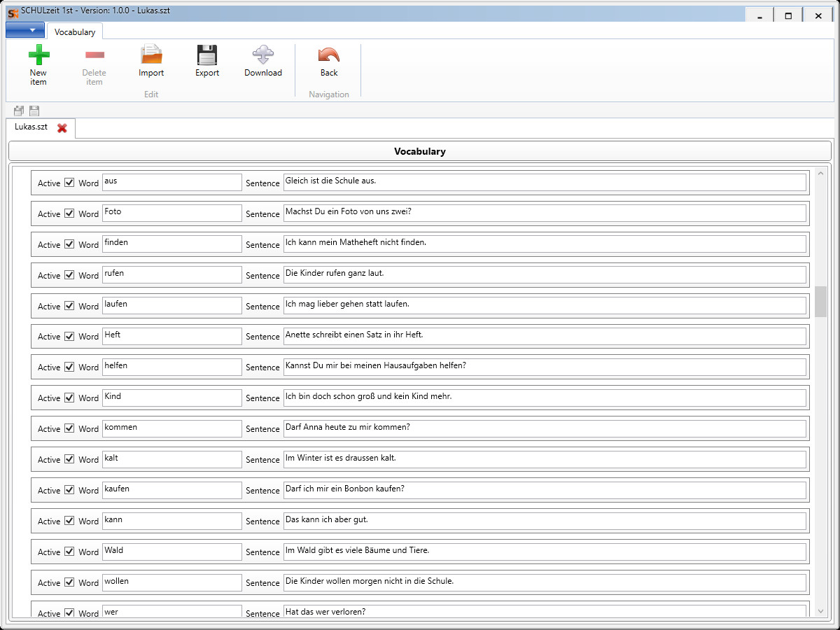The width and height of the screenshot is (840, 630).
Task: Click the 'Active' label in the 'Kind' row
Action: coord(49,398)
